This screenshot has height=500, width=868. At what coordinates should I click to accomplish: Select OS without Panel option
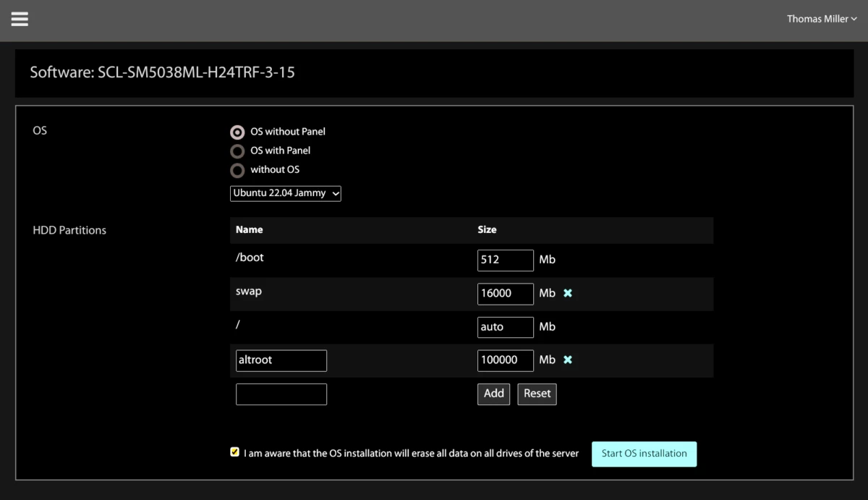coord(237,132)
